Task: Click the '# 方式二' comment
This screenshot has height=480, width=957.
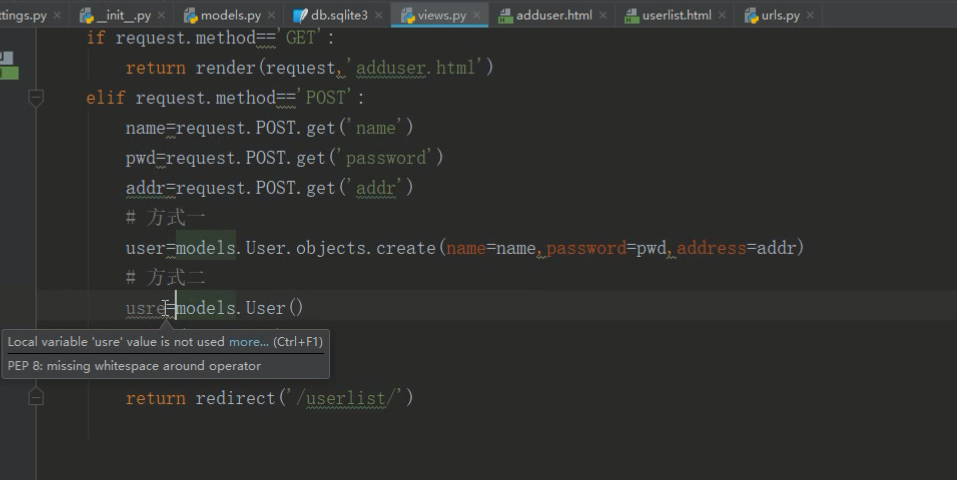Action: [165, 278]
